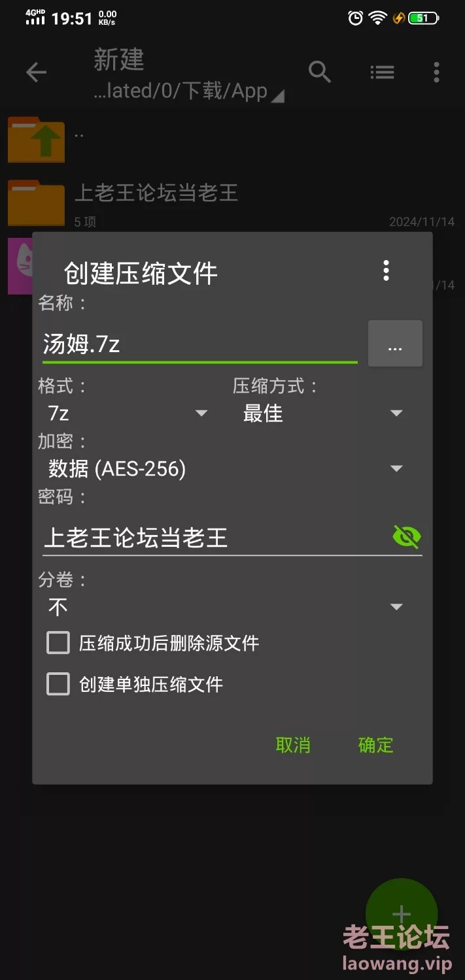Toggle password visibility eye icon
The image size is (465, 980).
coord(406,537)
